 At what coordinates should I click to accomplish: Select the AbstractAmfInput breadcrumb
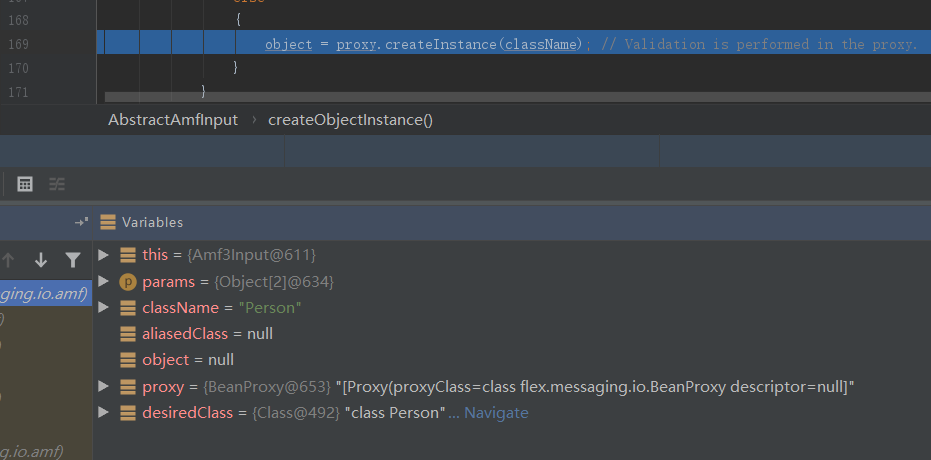(173, 120)
